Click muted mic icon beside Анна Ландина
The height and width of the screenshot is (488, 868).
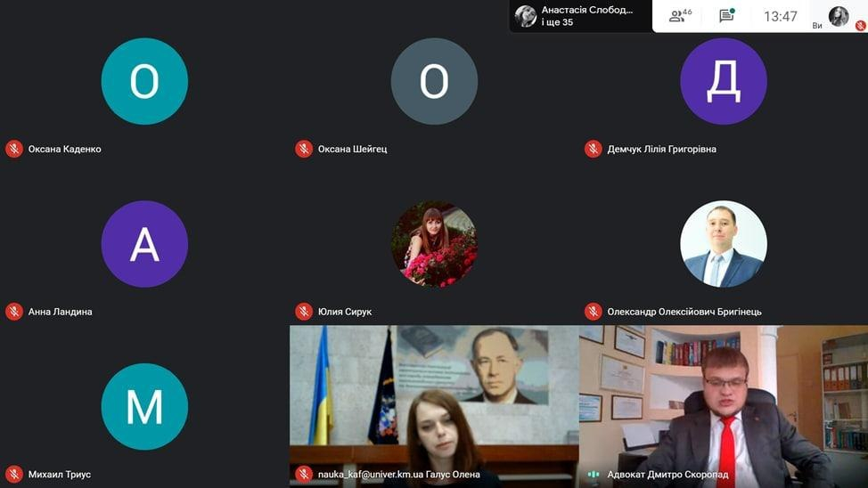14,312
